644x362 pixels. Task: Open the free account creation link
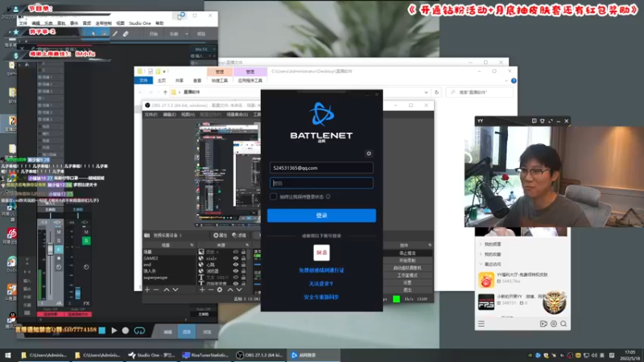pos(321,270)
